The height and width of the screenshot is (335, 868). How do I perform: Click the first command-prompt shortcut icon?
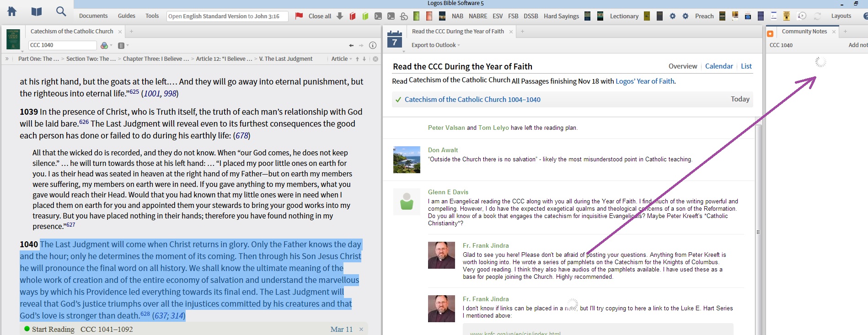(x=378, y=16)
